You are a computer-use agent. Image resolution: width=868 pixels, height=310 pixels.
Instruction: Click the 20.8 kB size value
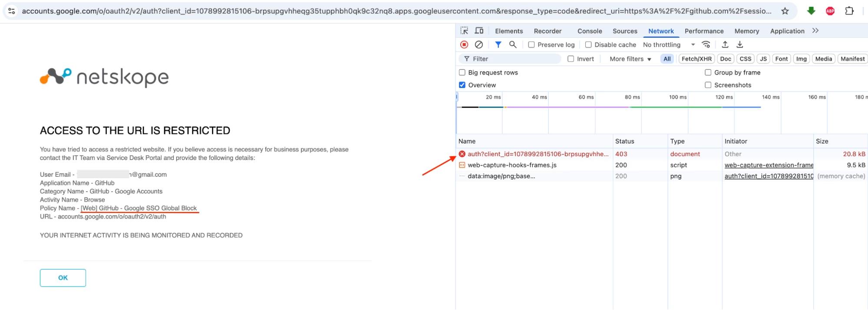(x=854, y=154)
